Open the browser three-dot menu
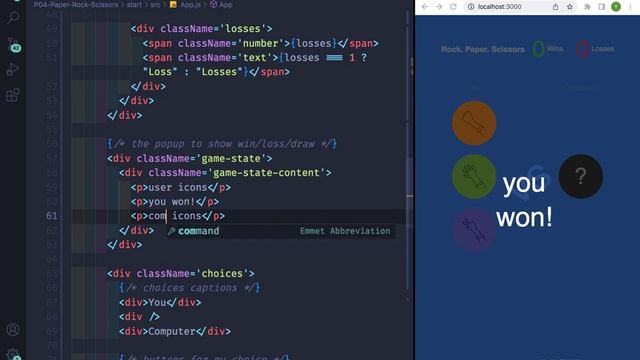This screenshot has width=640, height=360. (631, 7)
